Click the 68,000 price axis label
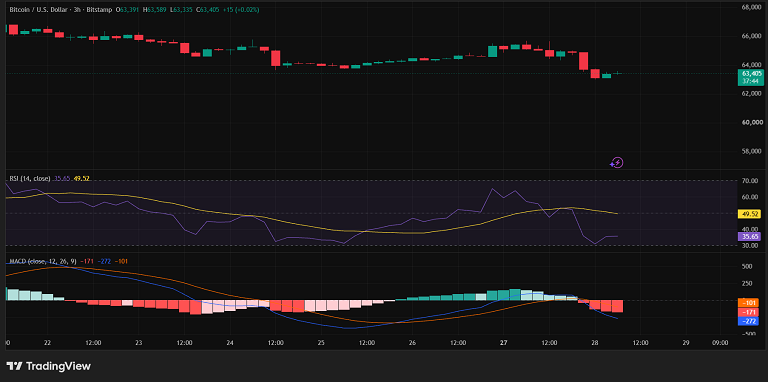 point(751,7)
